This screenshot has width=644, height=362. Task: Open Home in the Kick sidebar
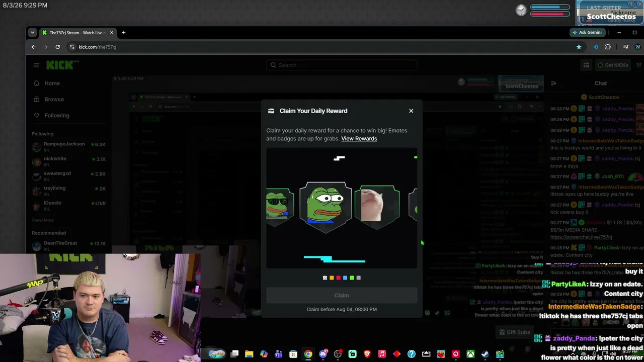tap(52, 83)
